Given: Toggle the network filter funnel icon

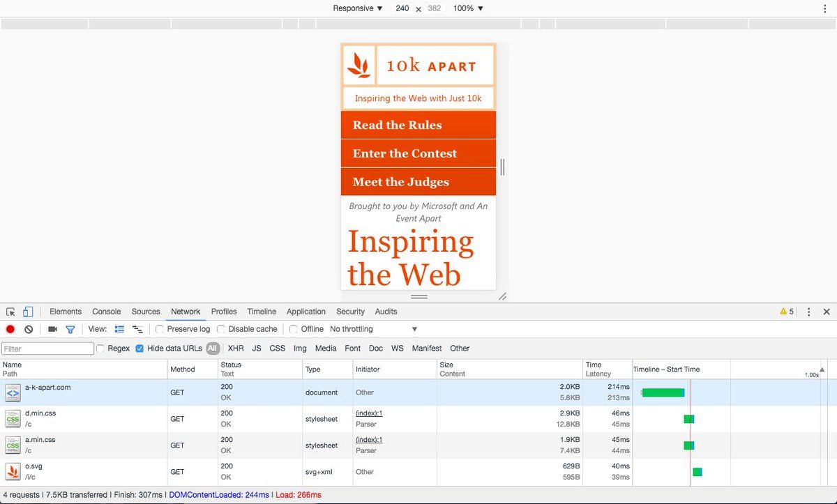Looking at the screenshot, I should tap(70, 329).
